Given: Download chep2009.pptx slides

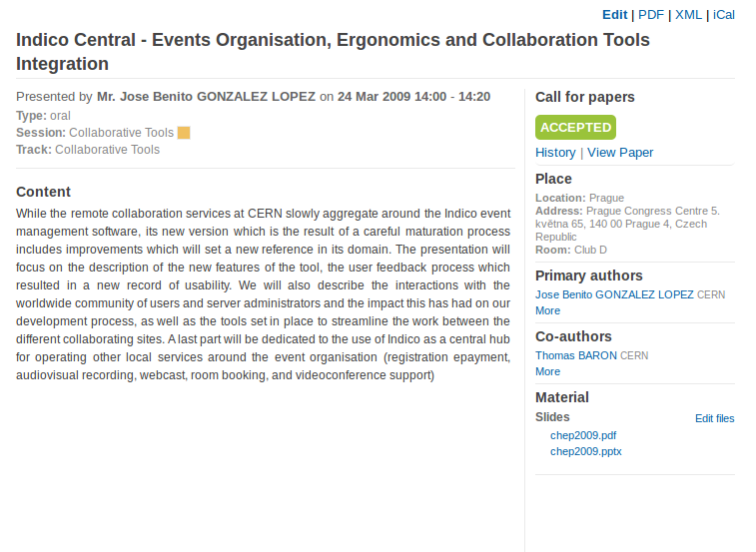Looking at the screenshot, I should tap(586, 452).
